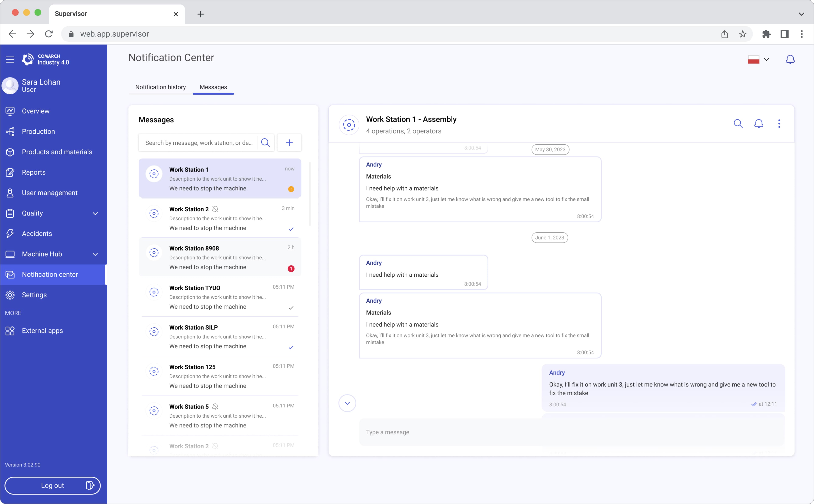
Task: Start a new message with the plus button
Action: 289,143
